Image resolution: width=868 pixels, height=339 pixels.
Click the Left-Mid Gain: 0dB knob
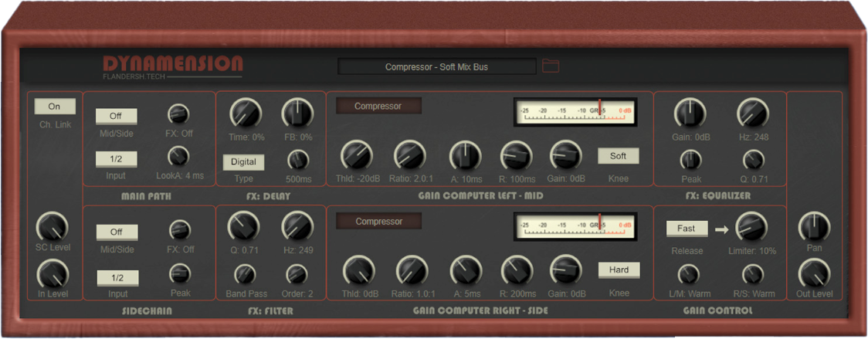[x=566, y=155]
